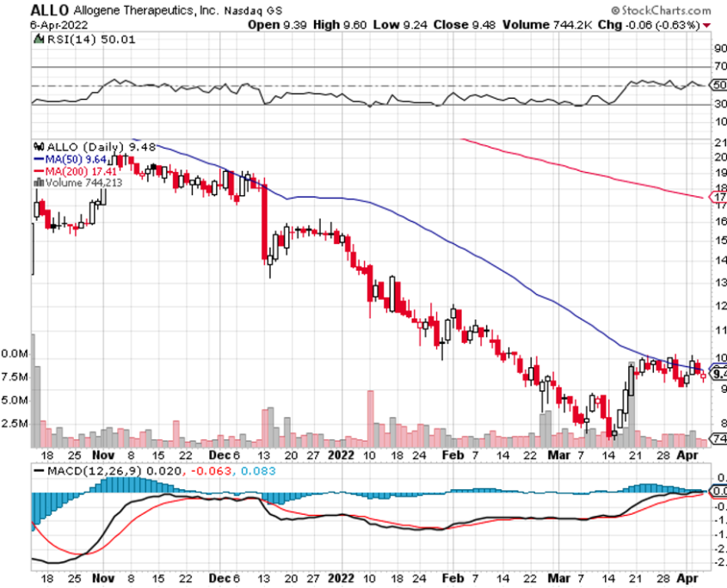Click the Nov label on the price panel's date axis
Image resolution: width=727 pixels, height=588 pixels.
[x=103, y=455]
